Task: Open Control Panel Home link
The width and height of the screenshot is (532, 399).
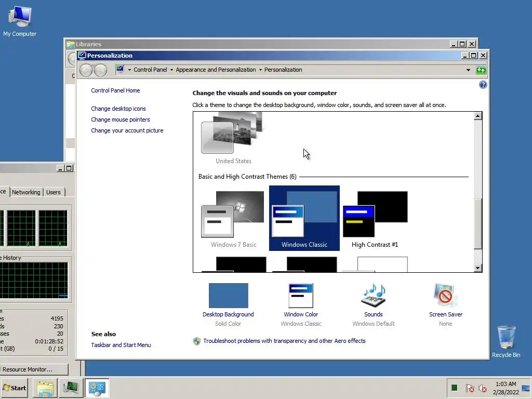Action: coord(115,90)
